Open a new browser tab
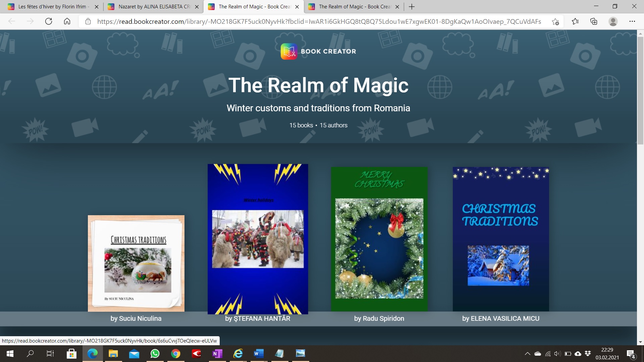The width and height of the screenshot is (644, 362). click(x=412, y=7)
